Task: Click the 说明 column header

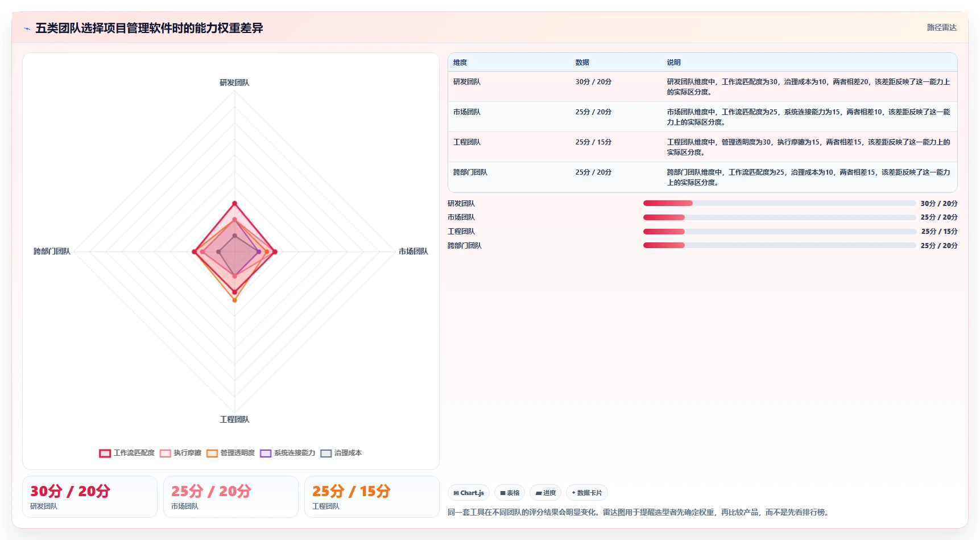Action: coord(674,63)
